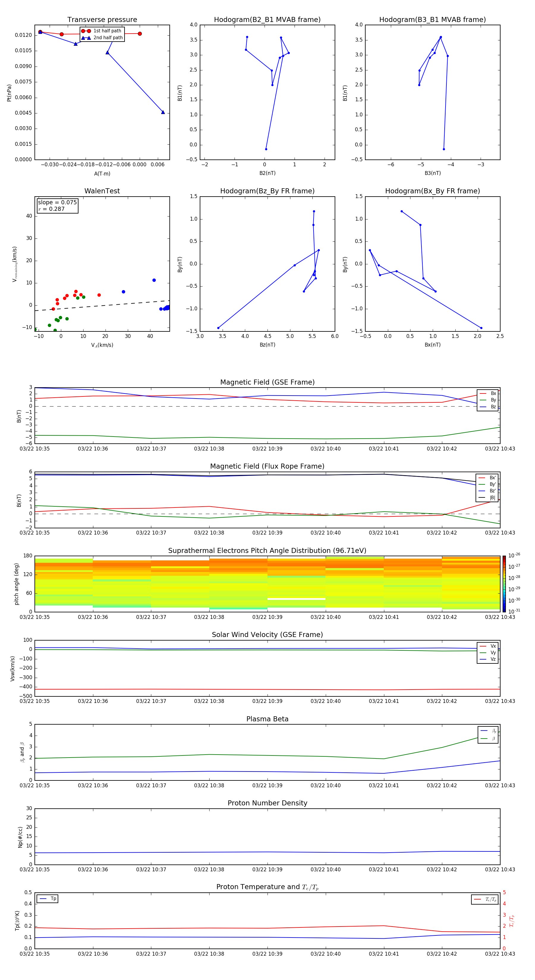
Task: Click the lowest blue triangle in Transverse pressure
Action: pyautogui.click(x=163, y=112)
